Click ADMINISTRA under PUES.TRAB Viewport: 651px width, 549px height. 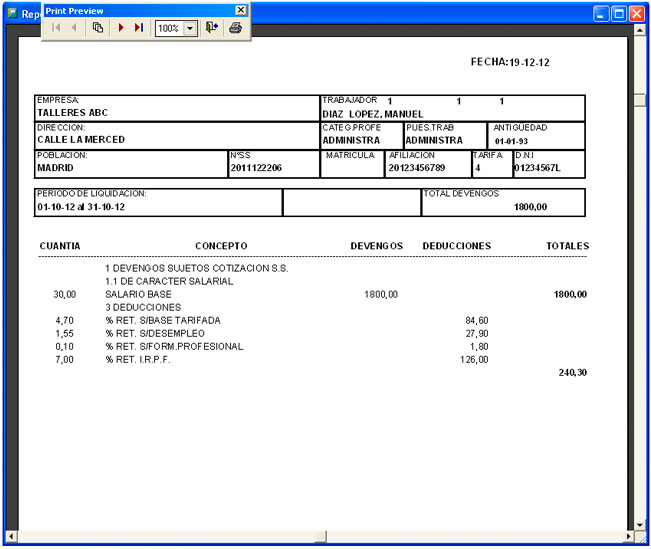click(x=434, y=140)
